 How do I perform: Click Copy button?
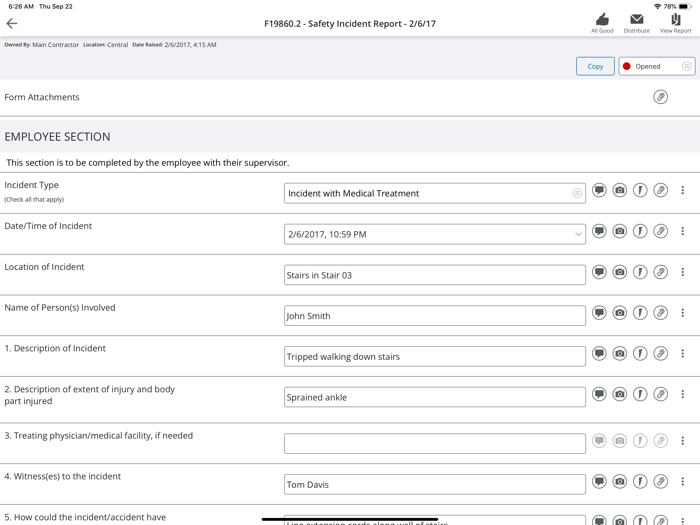pos(595,66)
